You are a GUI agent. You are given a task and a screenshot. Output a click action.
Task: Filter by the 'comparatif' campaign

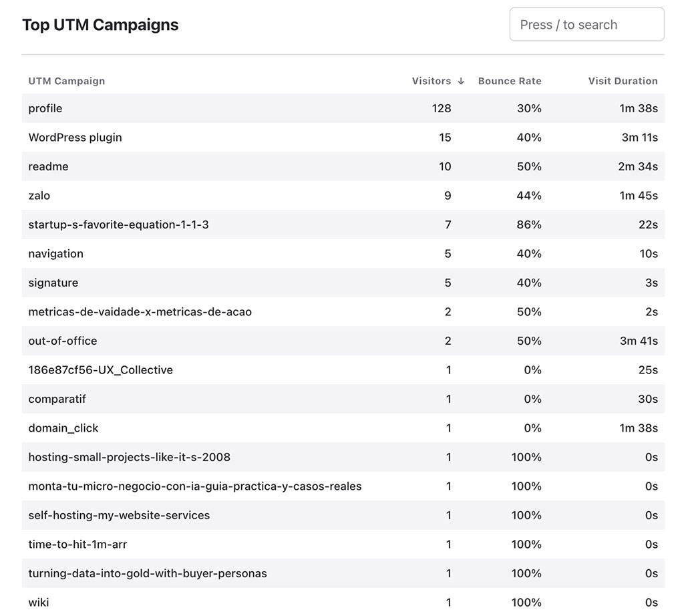(57, 399)
